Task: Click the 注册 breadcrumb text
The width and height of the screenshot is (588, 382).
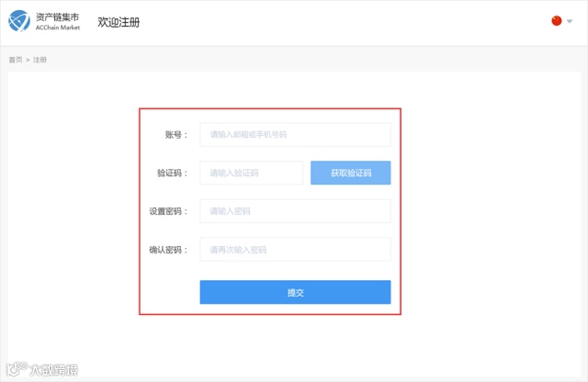Action: coord(40,60)
